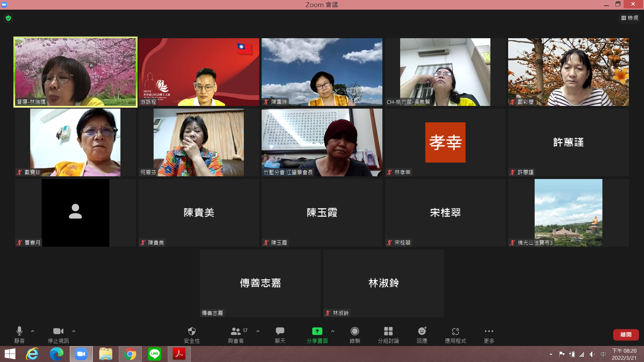Open the More menu with three dots

(x=489, y=331)
